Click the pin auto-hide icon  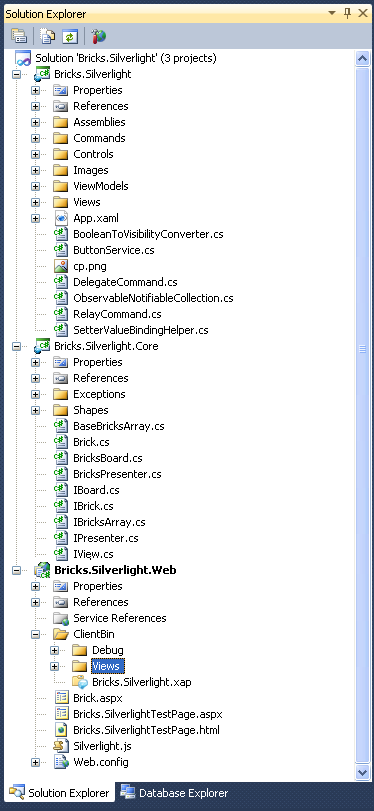tap(347, 13)
